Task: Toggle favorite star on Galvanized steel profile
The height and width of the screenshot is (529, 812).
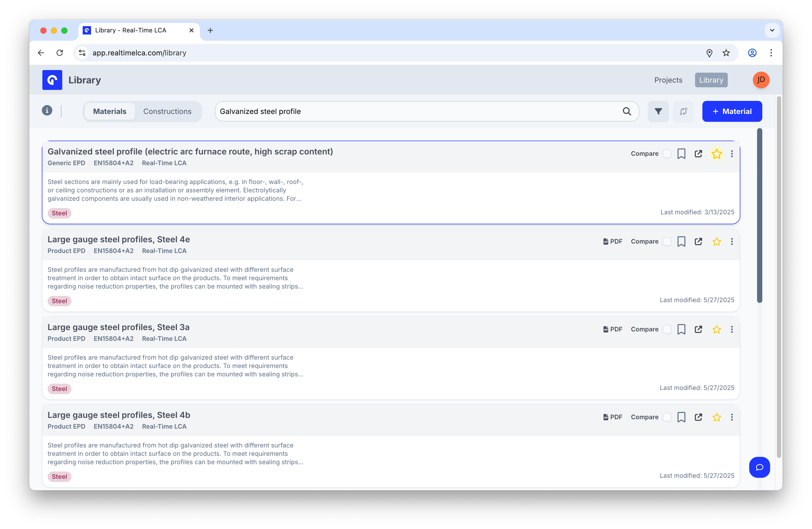Action: pos(717,154)
